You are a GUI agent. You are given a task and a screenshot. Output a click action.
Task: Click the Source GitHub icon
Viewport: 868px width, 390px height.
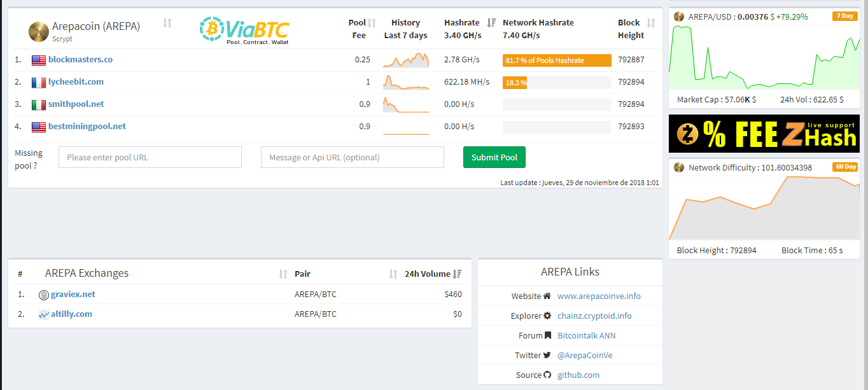[547, 375]
